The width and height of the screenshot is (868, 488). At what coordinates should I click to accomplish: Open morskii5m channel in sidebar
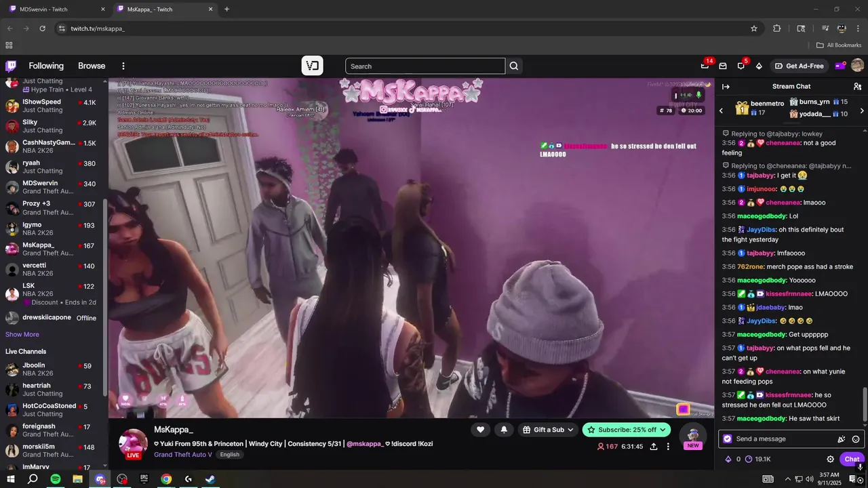pyautogui.click(x=53, y=451)
